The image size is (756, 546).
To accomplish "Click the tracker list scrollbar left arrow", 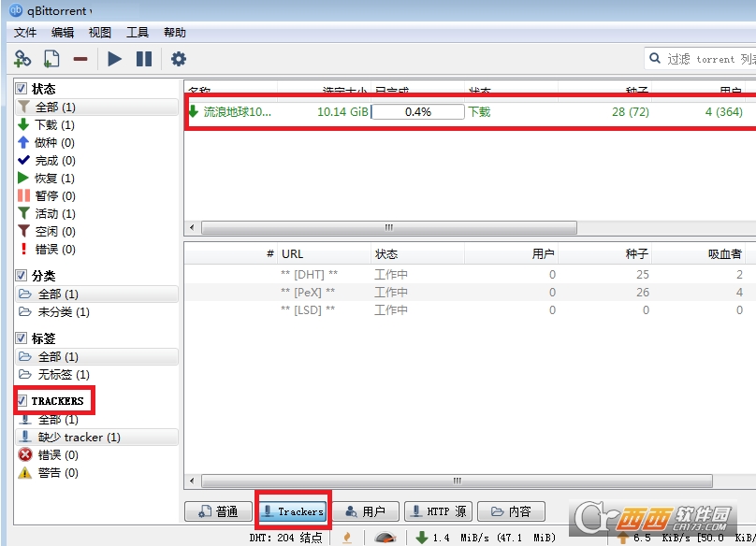I will pos(192,481).
